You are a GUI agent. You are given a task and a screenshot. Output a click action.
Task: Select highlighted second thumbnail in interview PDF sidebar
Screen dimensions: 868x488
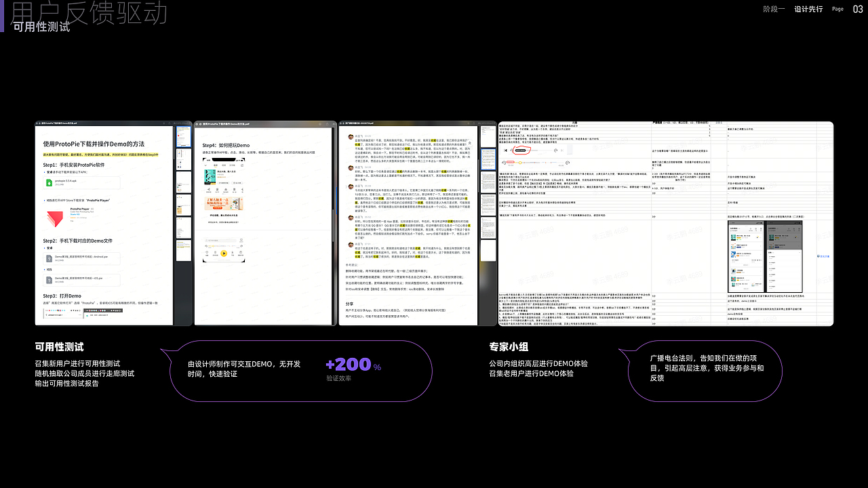(488, 159)
